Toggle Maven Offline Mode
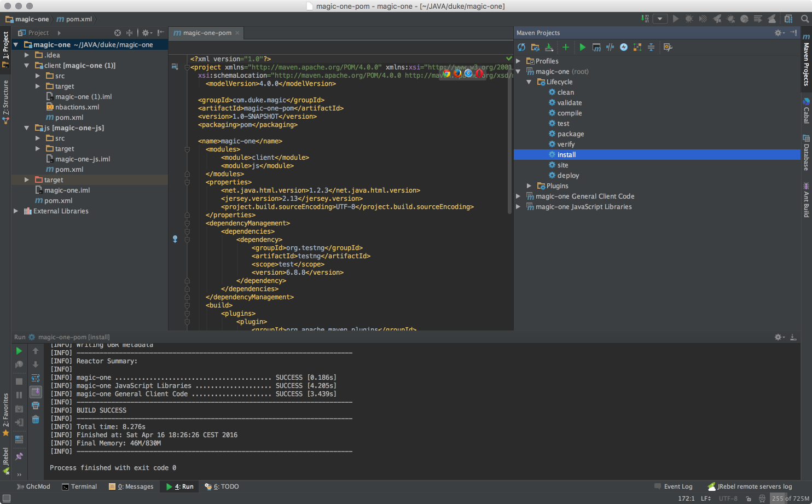 (610, 48)
